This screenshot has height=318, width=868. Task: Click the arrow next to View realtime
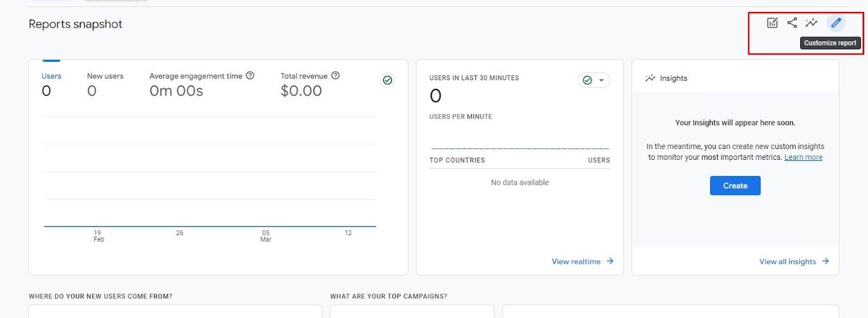610,261
